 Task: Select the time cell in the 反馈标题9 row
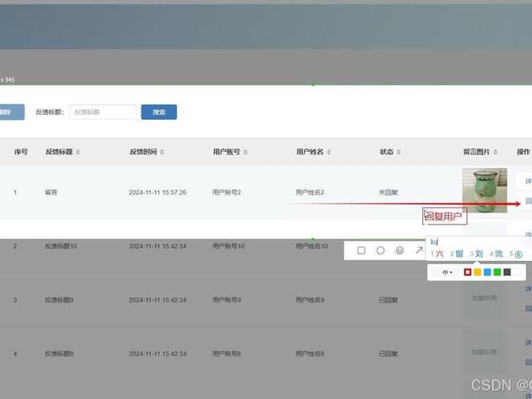(158, 300)
